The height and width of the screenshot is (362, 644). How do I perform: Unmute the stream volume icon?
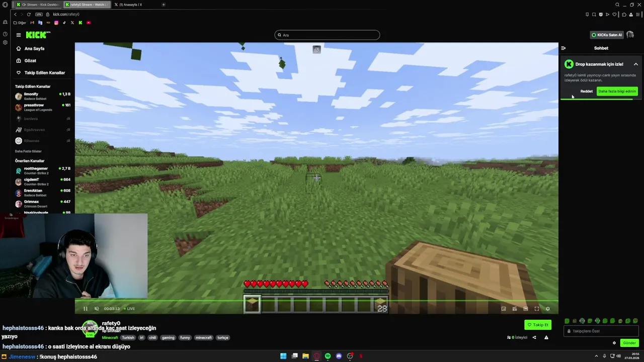pyautogui.click(x=97, y=309)
